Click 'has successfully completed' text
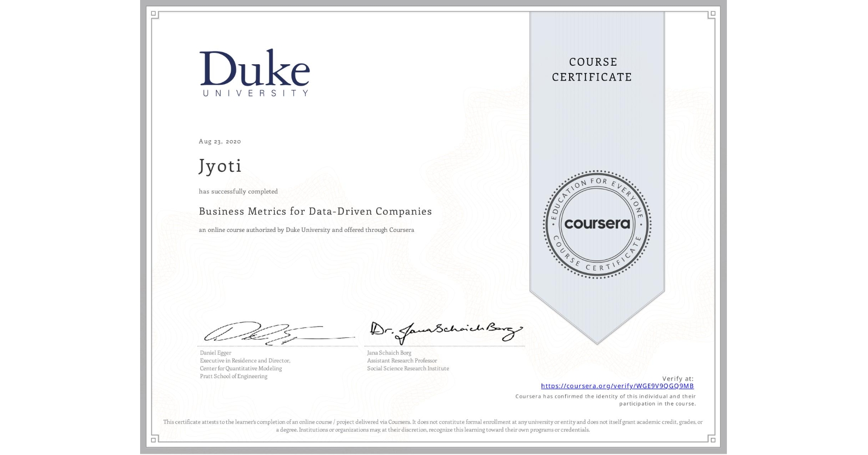Viewport: 868px width, 455px height. (238, 191)
